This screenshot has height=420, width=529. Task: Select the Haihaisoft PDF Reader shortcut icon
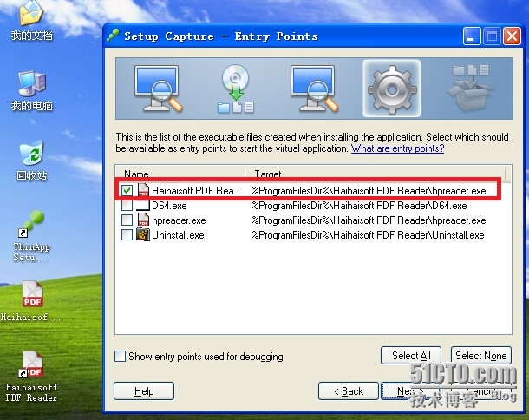(31, 377)
